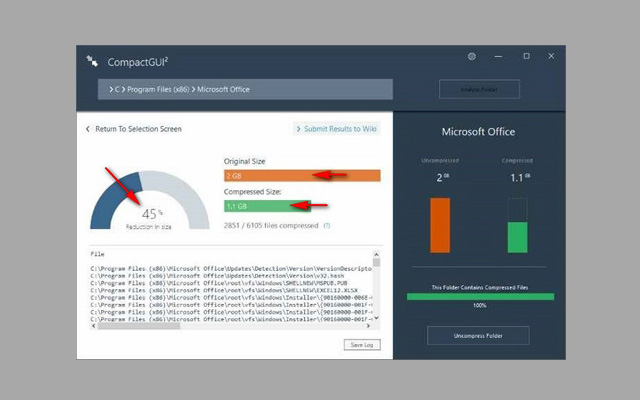
Task: Click the chevron icon on Submit Results
Action: click(299, 129)
